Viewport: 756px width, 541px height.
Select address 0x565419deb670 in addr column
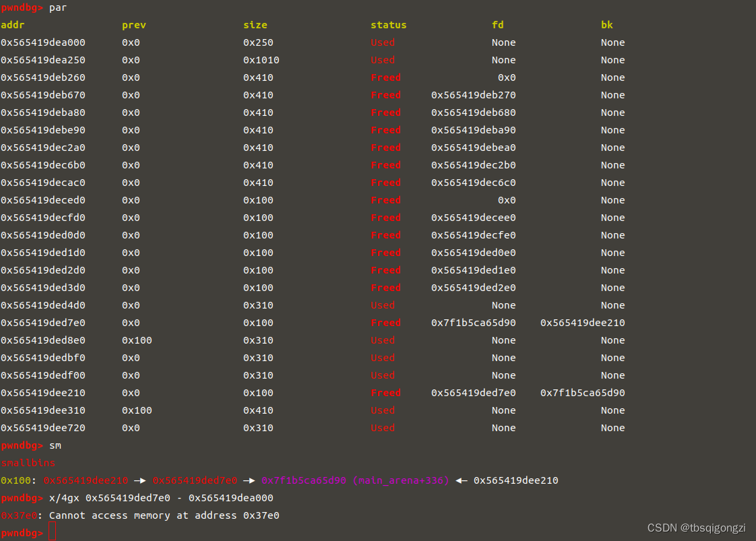(x=43, y=95)
